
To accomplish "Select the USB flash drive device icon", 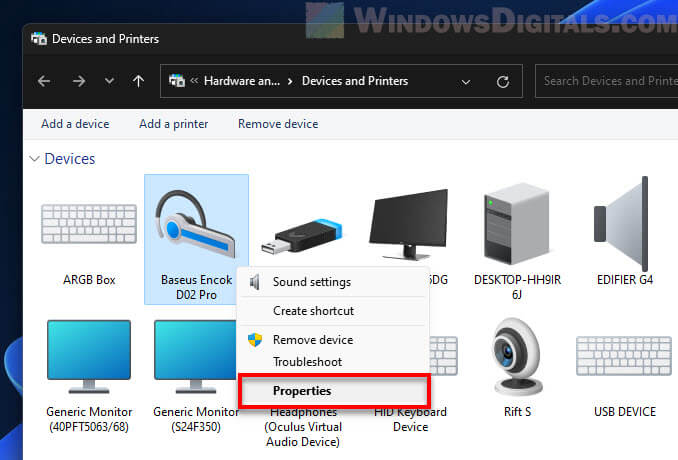I will [301, 237].
